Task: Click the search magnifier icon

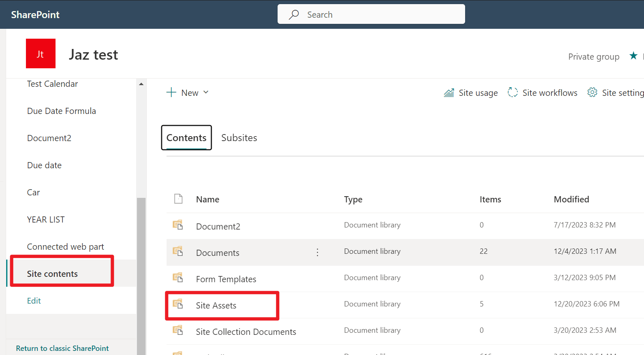Action: pyautogui.click(x=293, y=14)
